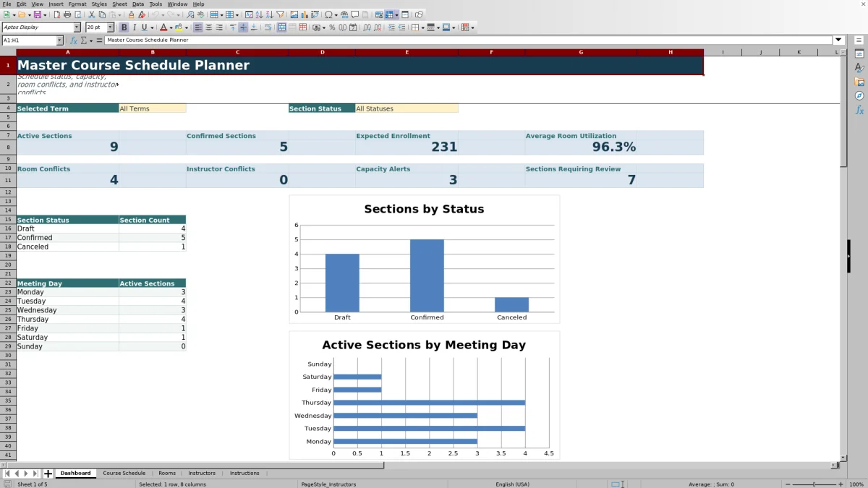Open the Borders dropdown arrow
The width and height of the screenshot is (868, 488).
tap(422, 27)
